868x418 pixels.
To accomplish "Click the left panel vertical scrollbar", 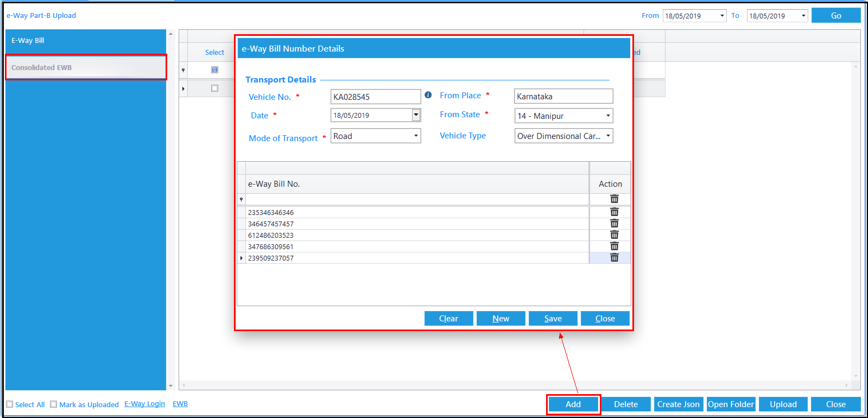I will click(x=170, y=210).
